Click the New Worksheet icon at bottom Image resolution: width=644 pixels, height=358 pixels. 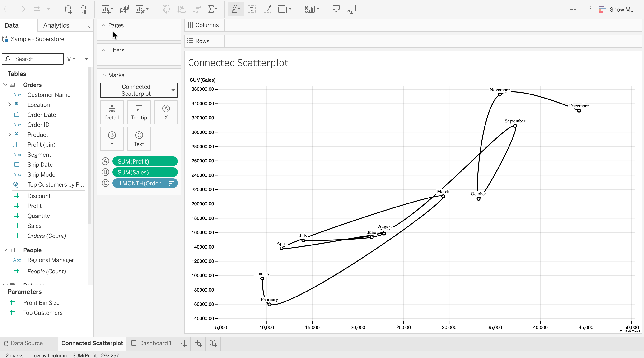coord(183,343)
